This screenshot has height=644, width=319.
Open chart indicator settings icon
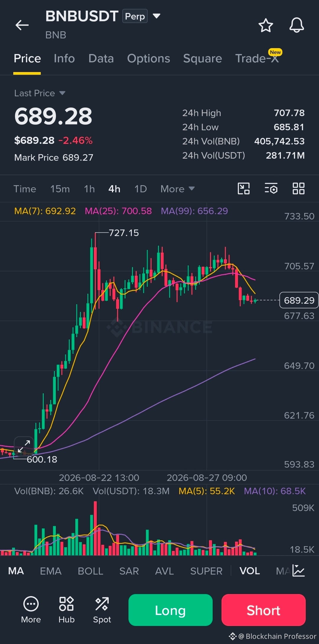[271, 188]
